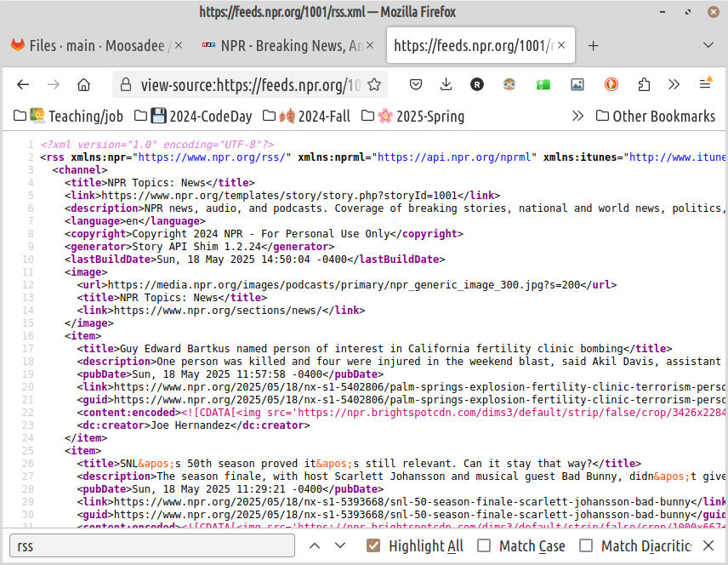The image size is (728, 565).
Task: Show more toolbar tools overflow
Action: pyautogui.click(x=674, y=84)
